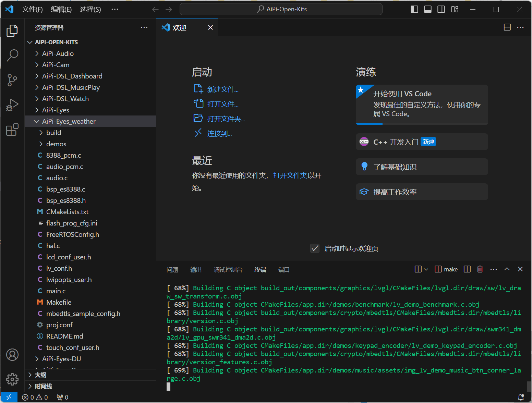The image size is (532, 403).
Task: Switch to the 调试控制台 panel tab
Action: point(228,270)
